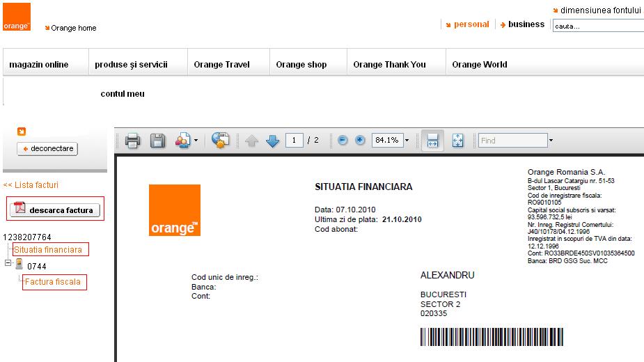
Task: Click the deconectare button
Action: pyautogui.click(x=47, y=149)
